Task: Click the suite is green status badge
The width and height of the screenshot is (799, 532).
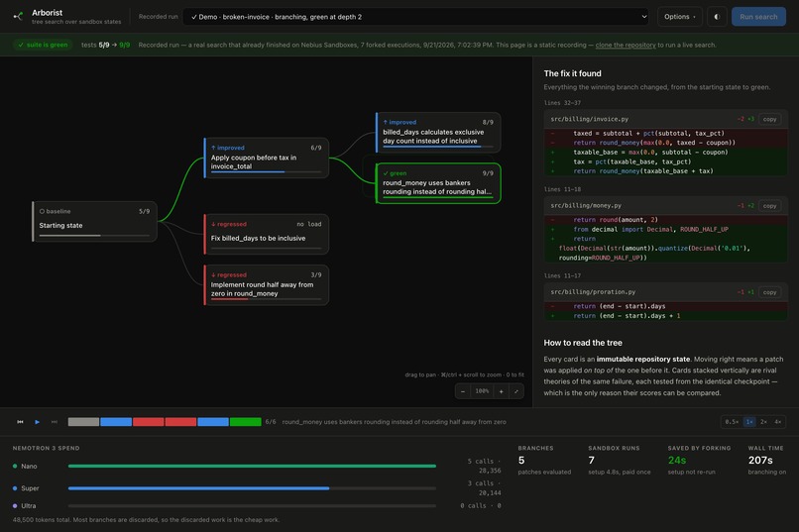Action: tap(43, 45)
